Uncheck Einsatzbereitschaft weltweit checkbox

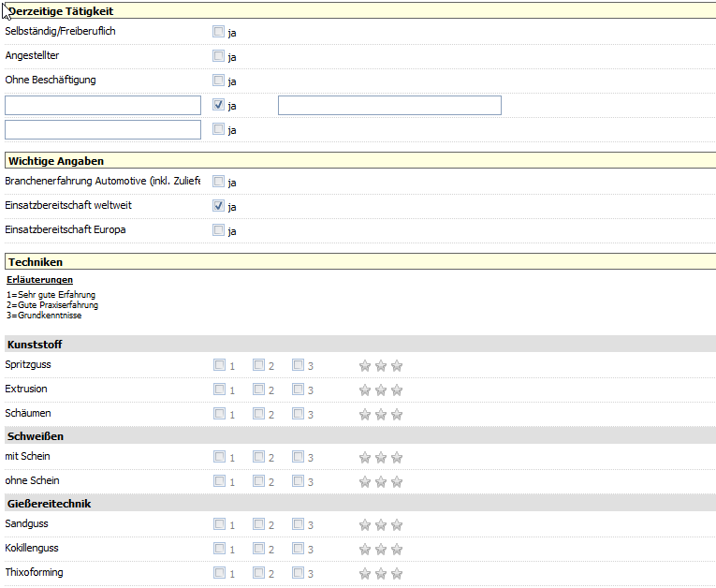point(218,206)
